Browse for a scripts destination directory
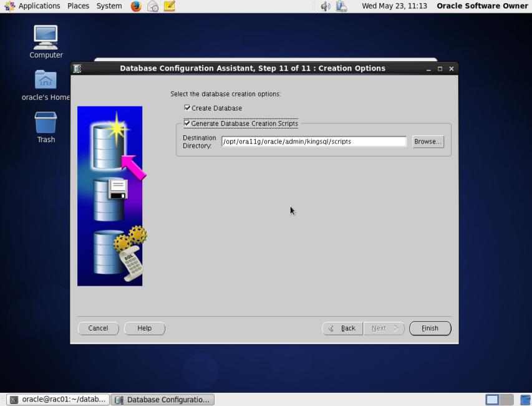Screen dimensions: 532x406 pyautogui.click(x=427, y=142)
